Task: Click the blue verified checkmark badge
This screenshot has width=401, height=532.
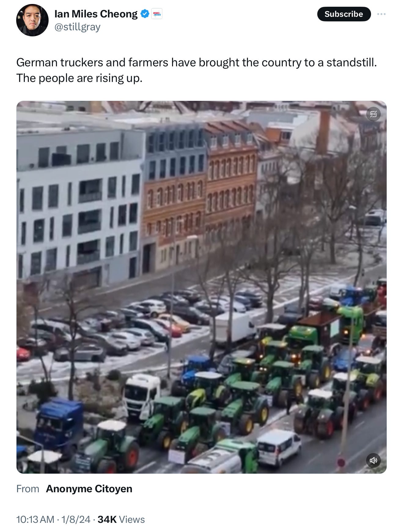Action: pyautogui.click(x=145, y=14)
